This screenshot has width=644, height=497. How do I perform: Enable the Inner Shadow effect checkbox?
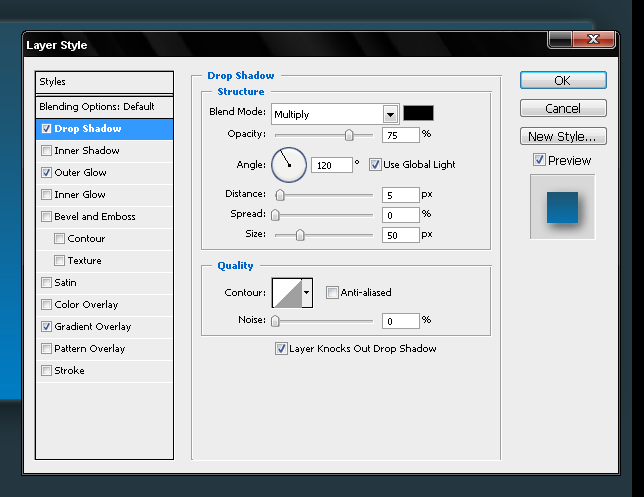point(47,151)
